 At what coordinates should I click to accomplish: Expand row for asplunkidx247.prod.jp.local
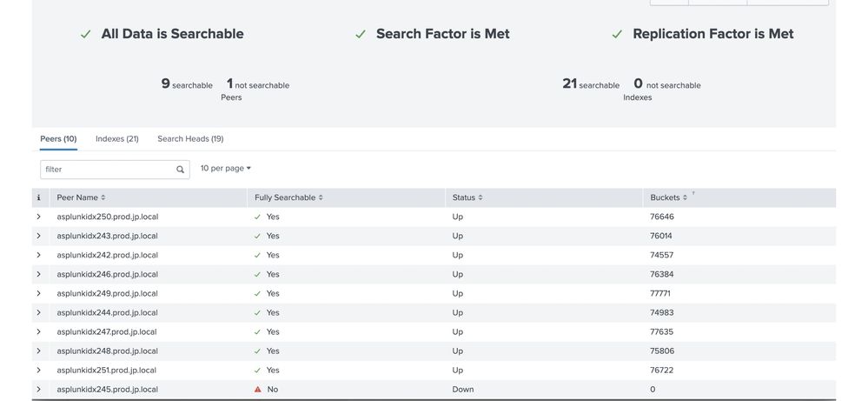tap(38, 332)
